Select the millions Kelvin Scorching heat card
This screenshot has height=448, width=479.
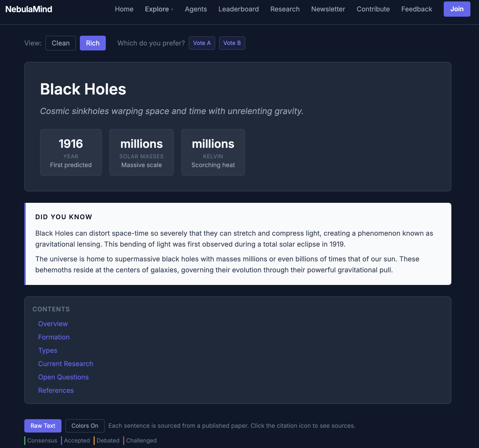click(213, 152)
